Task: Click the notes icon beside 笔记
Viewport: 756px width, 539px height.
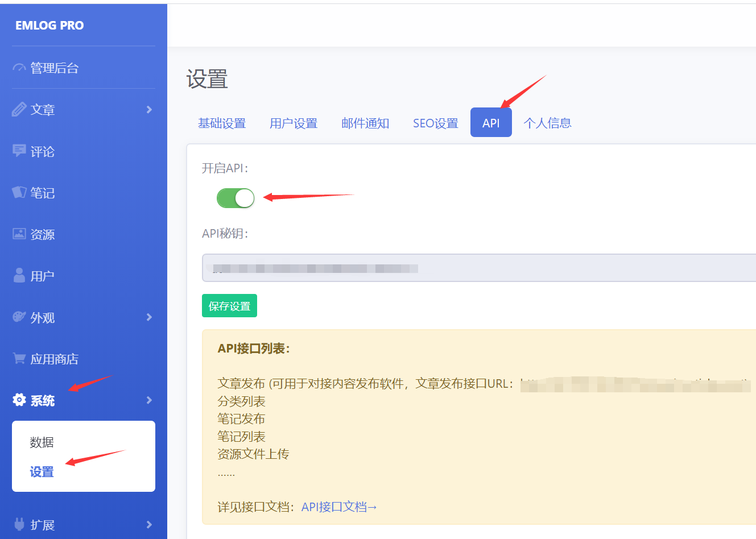Action: tap(19, 192)
